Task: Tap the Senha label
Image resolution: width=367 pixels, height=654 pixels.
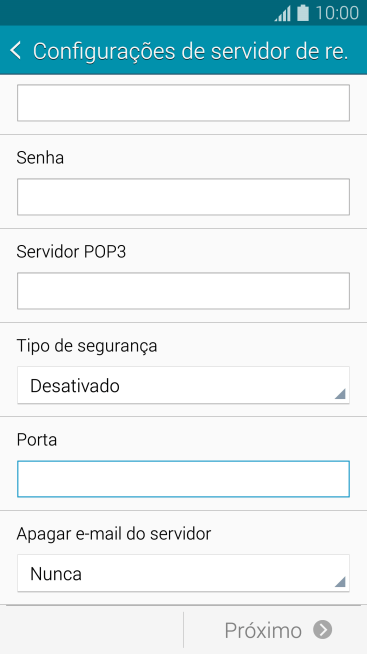Action: [x=40, y=158]
